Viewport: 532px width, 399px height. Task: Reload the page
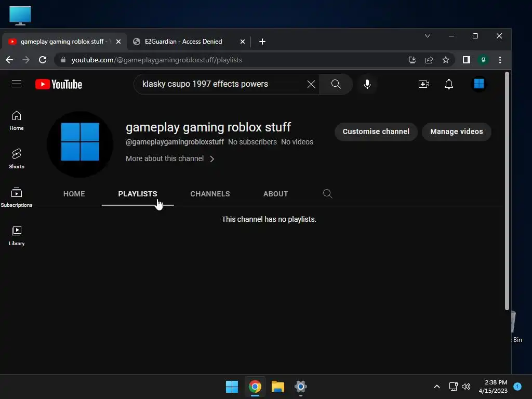43,60
